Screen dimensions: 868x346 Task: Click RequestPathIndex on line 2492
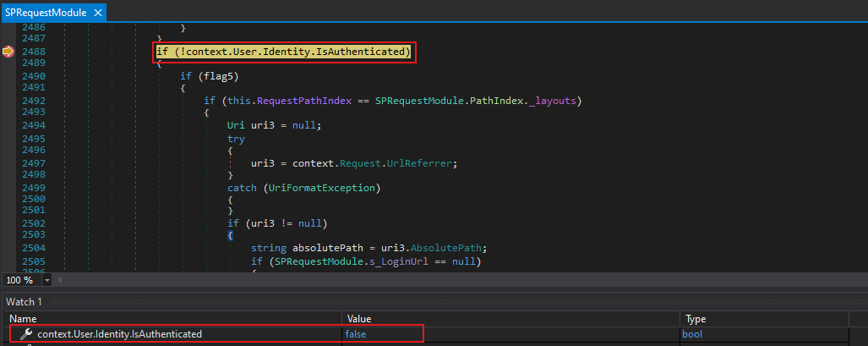click(304, 101)
